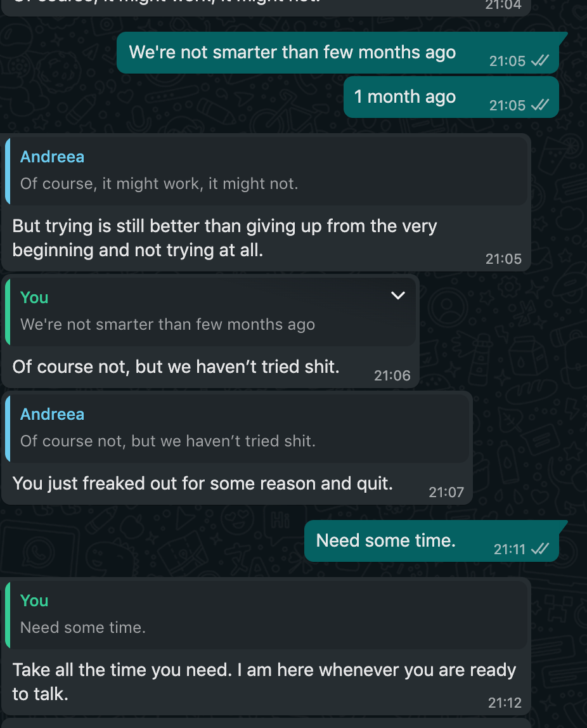
Task: Click Andreea name above 'tried shit' quote
Action: coord(53,414)
